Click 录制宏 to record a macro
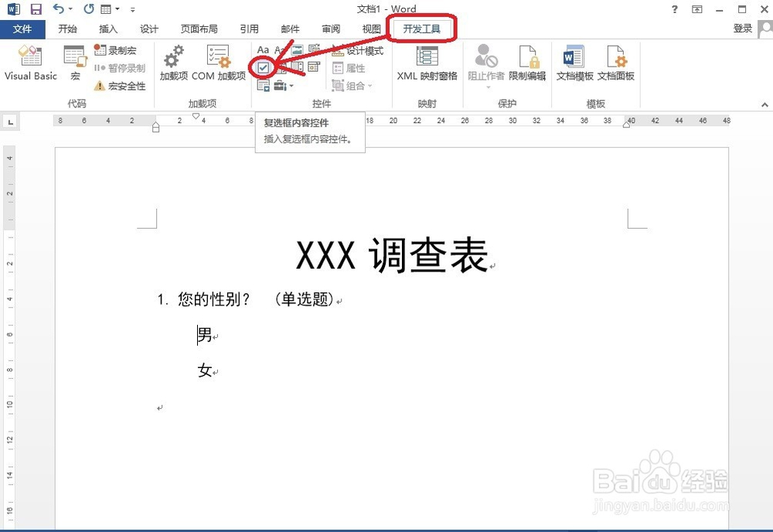773x532 pixels. pos(117,50)
